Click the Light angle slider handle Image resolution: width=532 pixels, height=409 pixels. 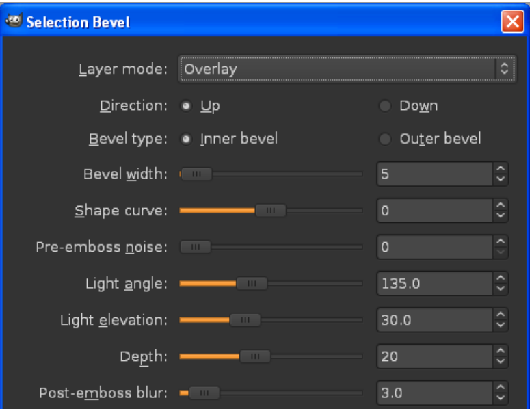coord(252,282)
